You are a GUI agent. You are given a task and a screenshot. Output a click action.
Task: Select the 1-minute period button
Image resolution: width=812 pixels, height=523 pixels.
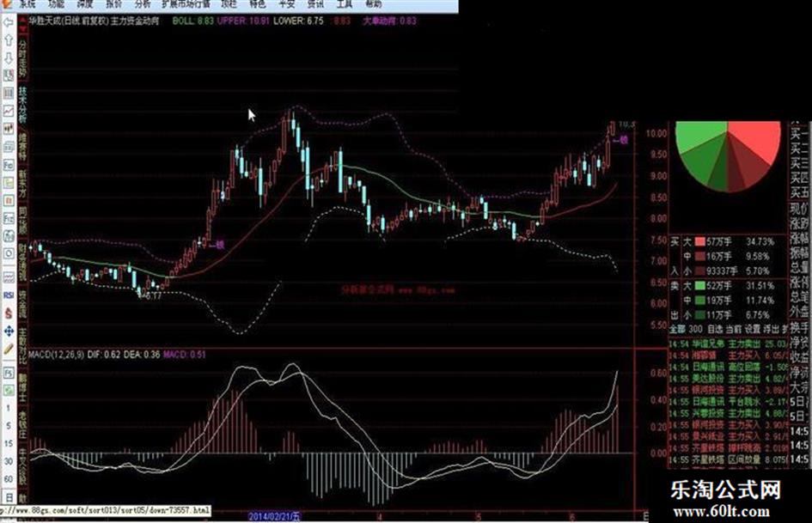pyautogui.click(x=9, y=409)
